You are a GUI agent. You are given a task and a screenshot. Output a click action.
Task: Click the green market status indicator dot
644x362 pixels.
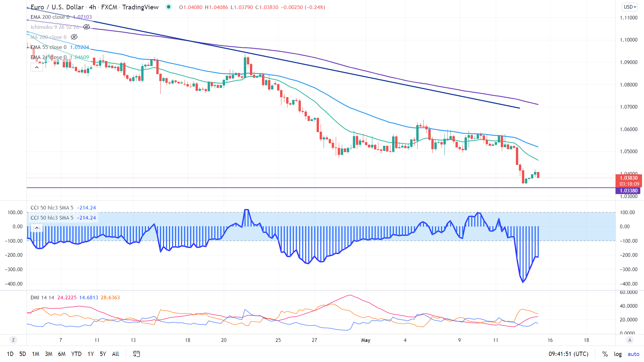pos(169,7)
